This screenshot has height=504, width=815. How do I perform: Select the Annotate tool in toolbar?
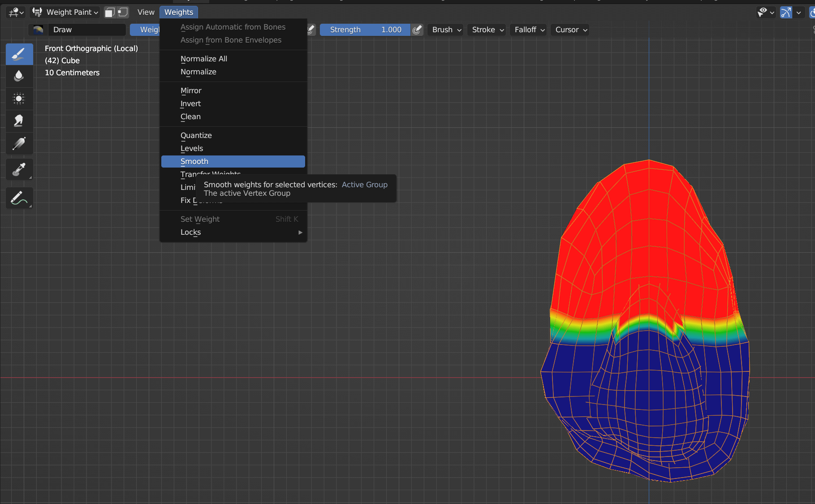pos(19,198)
